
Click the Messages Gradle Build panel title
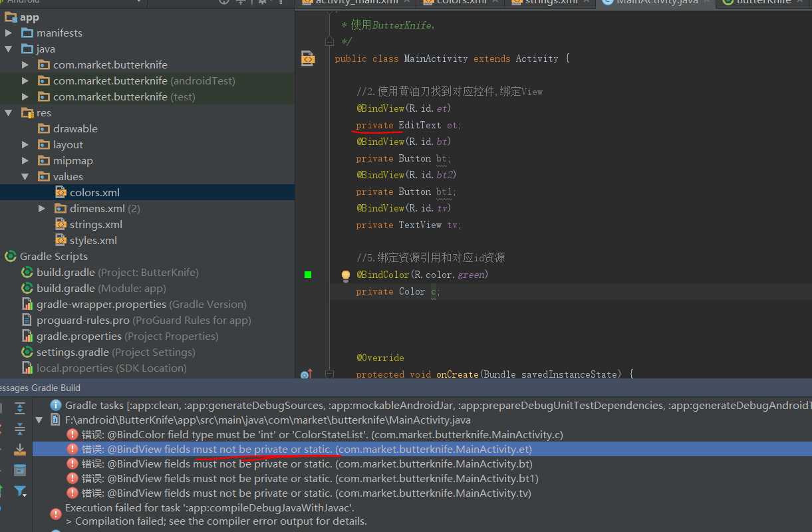point(40,388)
